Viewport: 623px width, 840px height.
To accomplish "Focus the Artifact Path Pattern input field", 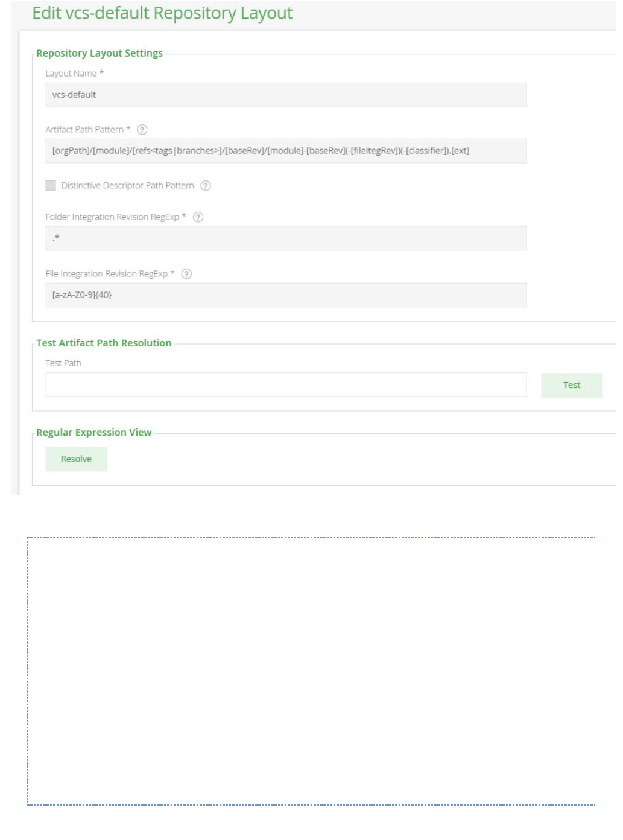I will click(x=286, y=151).
